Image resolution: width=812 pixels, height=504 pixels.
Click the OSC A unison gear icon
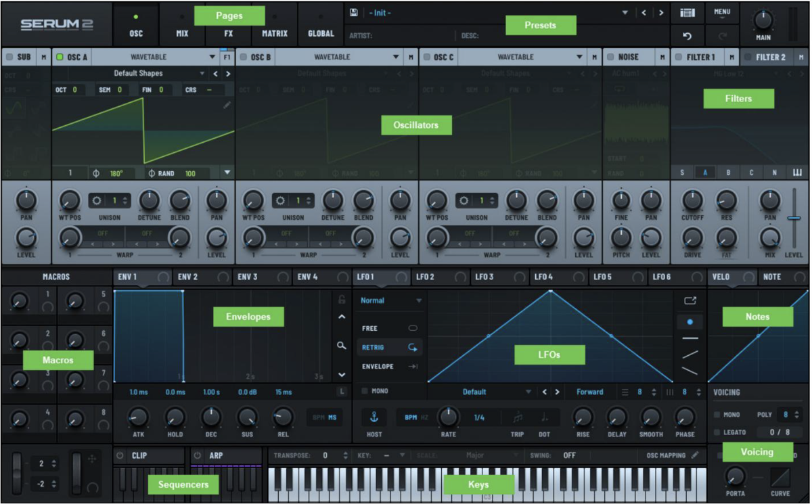click(x=96, y=201)
